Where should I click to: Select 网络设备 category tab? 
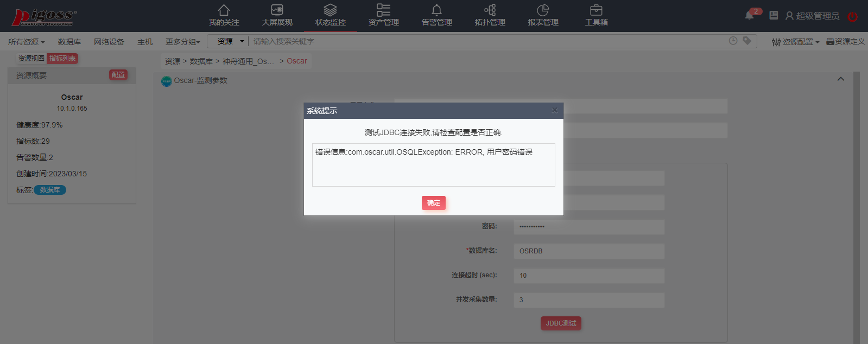(109, 42)
